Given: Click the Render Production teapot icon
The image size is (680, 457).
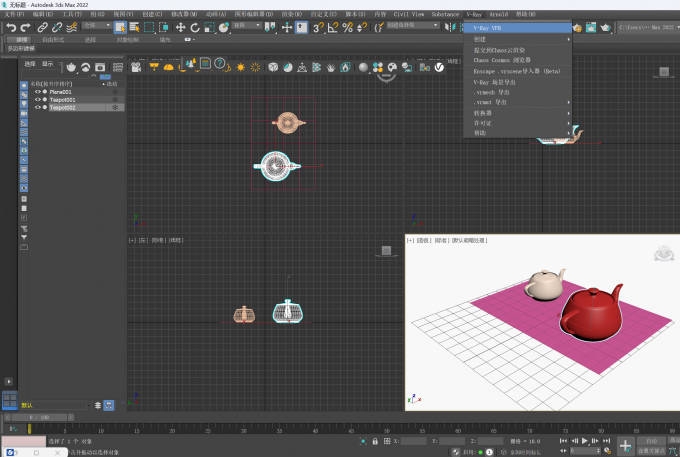Looking at the screenshot, I should (x=605, y=28).
